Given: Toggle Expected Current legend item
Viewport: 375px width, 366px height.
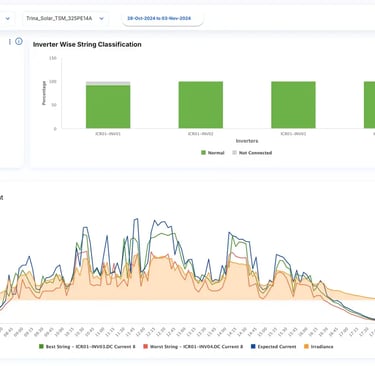Looking at the screenshot, I should pyautogui.click(x=273, y=347).
